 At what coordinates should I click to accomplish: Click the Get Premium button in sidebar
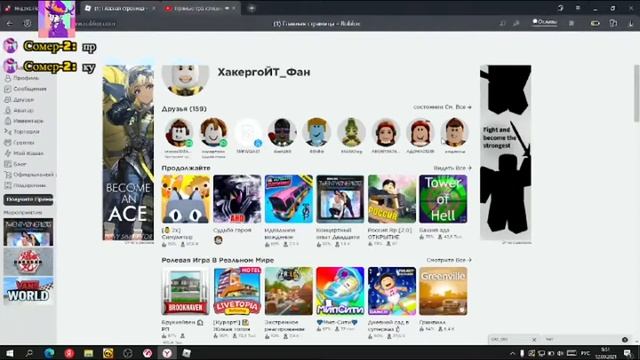pyautogui.click(x=28, y=200)
